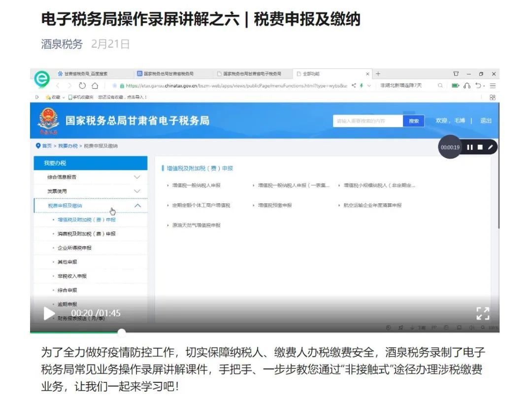Click the 我要办税 sidebar header
The image size is (532, 399).
pos(91,163)
